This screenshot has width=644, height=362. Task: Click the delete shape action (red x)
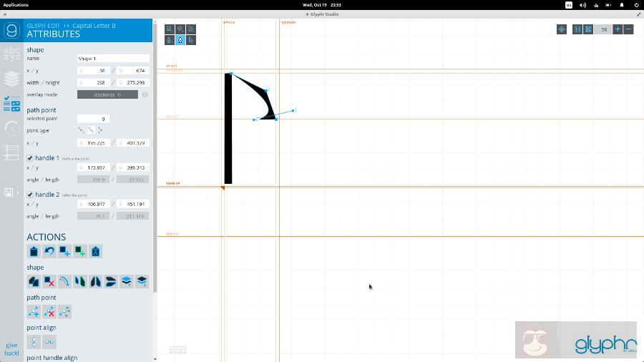[49, 282]
